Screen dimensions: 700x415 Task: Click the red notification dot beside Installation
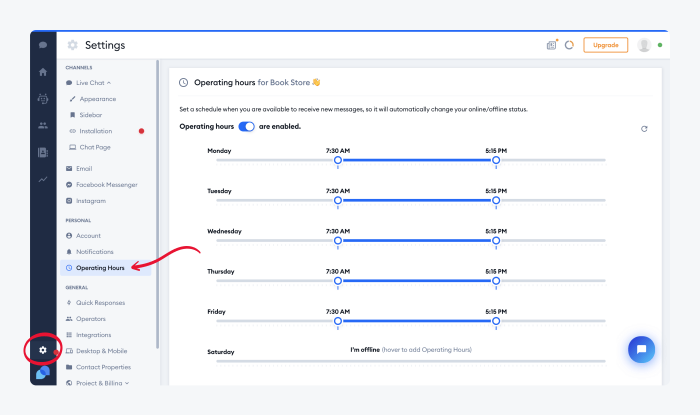[x=142, y=131]
